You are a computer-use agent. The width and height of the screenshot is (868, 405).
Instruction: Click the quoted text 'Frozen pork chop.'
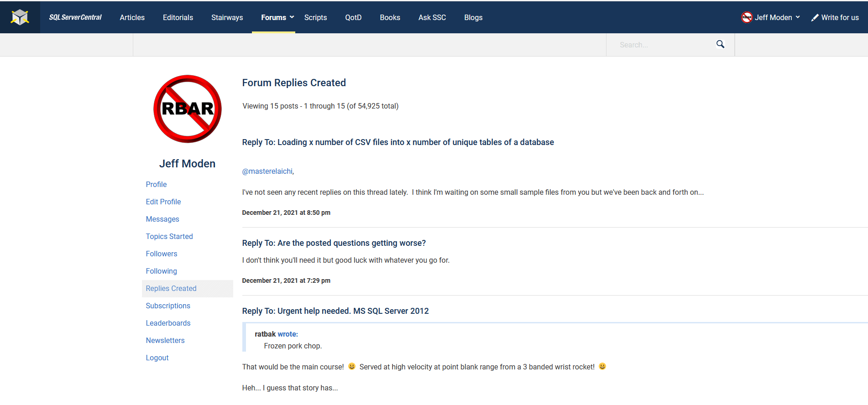click(293, 346)
